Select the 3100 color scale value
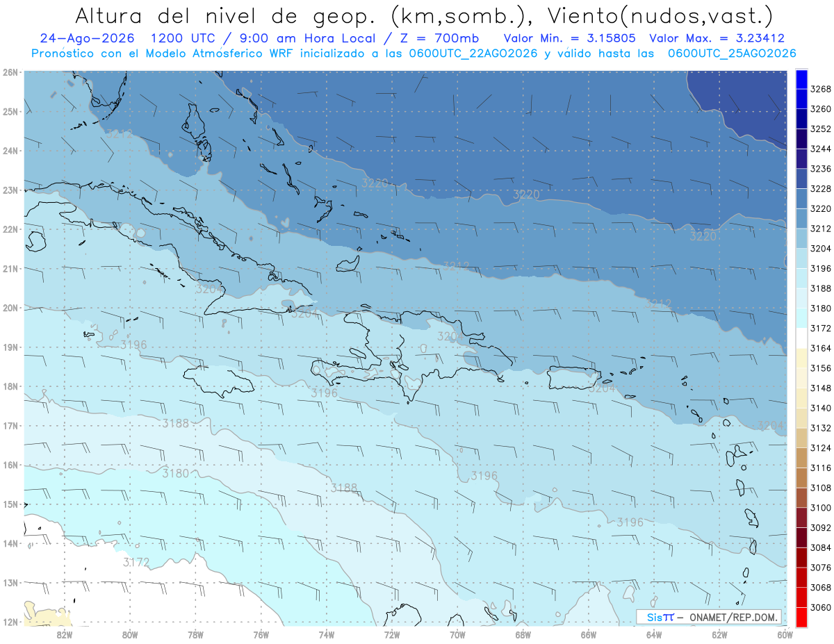Viewport: 834px width, 644px height. [821, 508]
